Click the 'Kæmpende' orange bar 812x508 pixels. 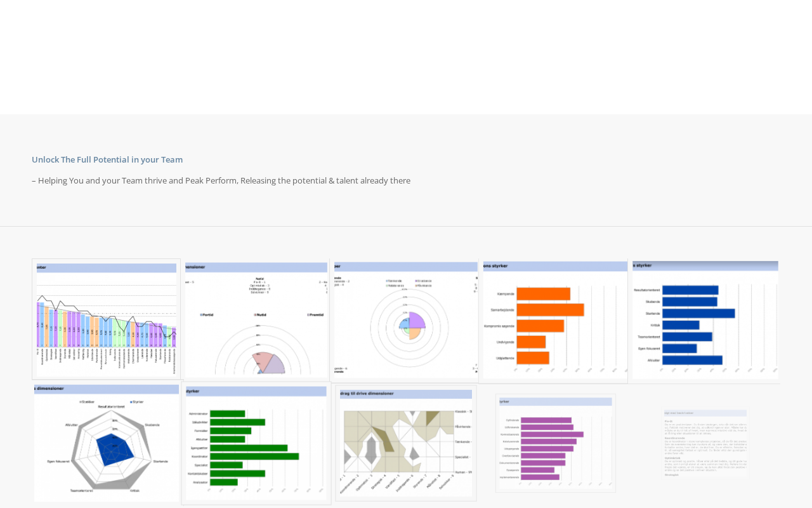[x=543, y=294]
